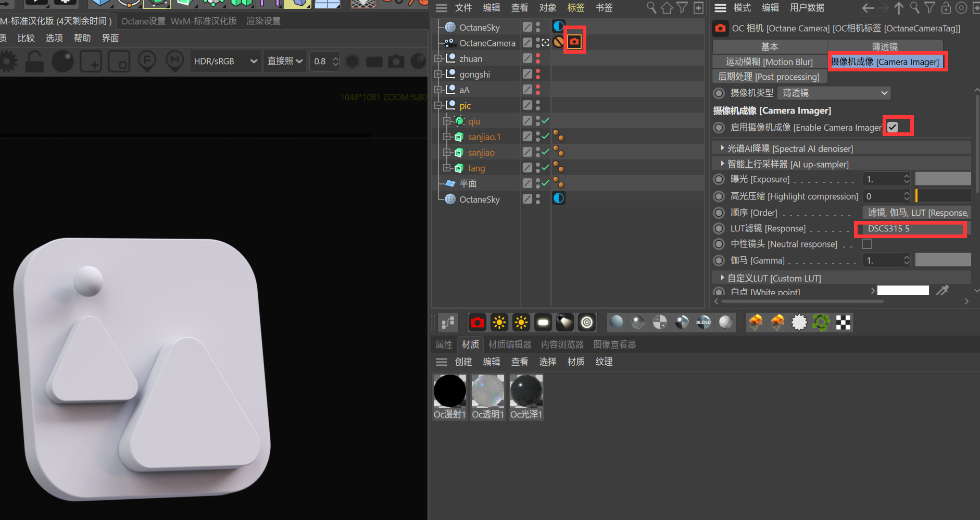
Task: Open the camera type 薄透镜 dropdown
Action: (x=834, y=93)
